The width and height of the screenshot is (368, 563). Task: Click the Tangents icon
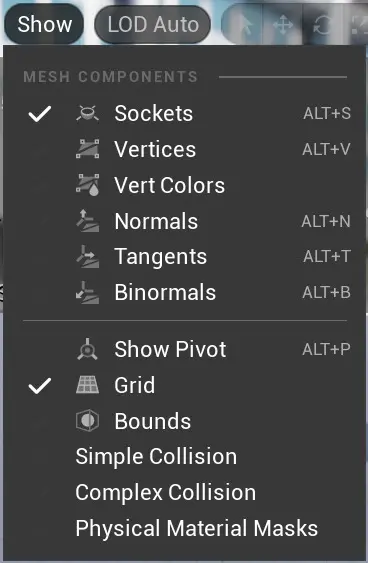pos(88,256)
